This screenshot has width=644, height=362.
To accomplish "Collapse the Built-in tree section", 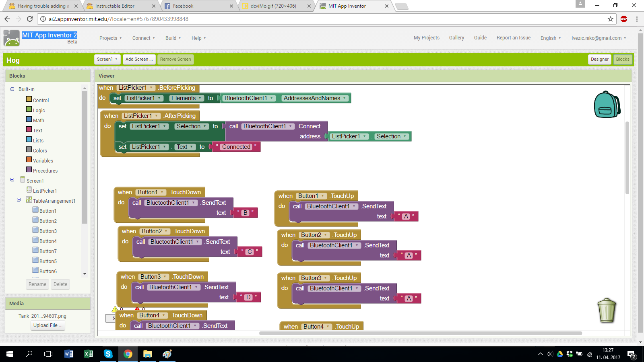I will [12, 89].
